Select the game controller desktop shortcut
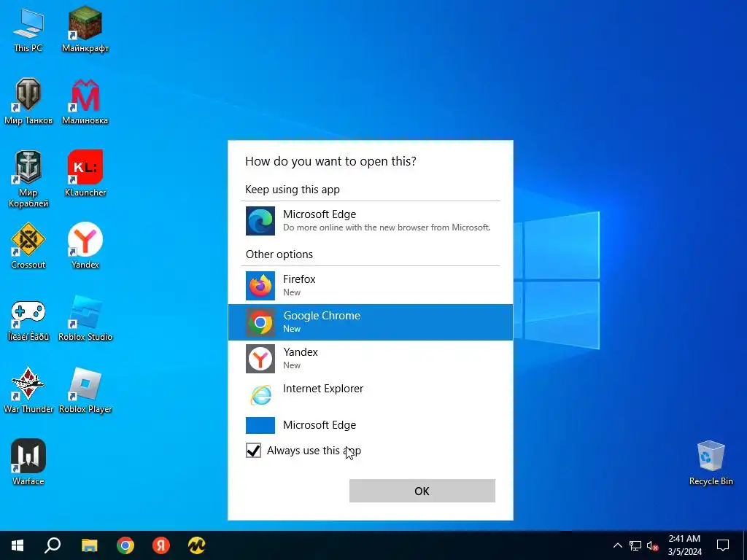Image resolution: width=747 pixels, height=560 pixels. (28, 319)
